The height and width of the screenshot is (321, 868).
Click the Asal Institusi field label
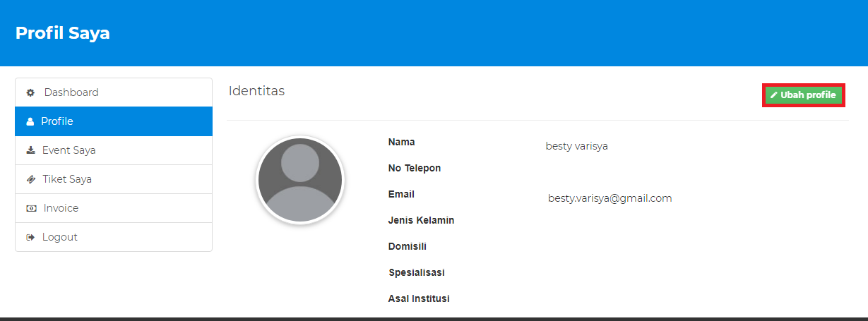[419, 298]
